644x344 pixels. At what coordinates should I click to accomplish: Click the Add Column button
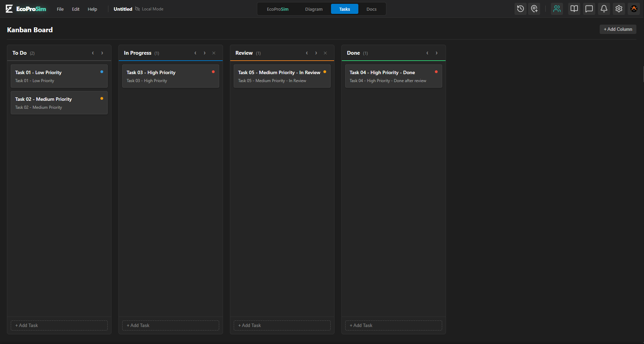(x=618, y=29)
